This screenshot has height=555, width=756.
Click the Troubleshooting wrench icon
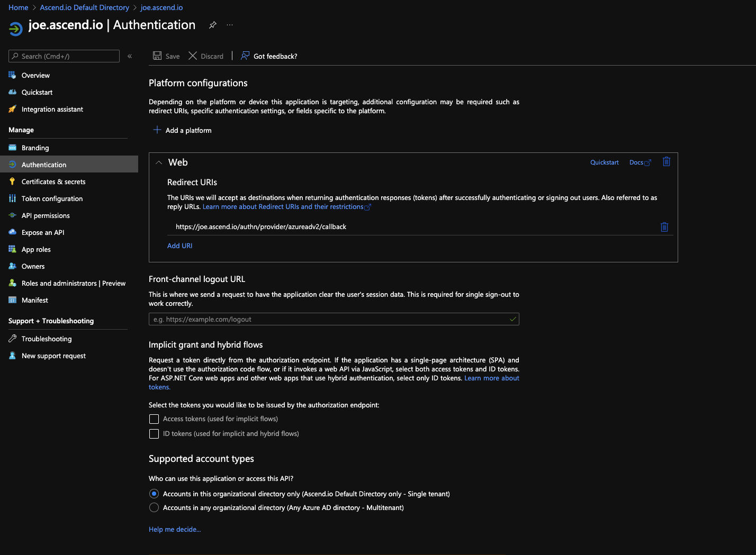12,339
